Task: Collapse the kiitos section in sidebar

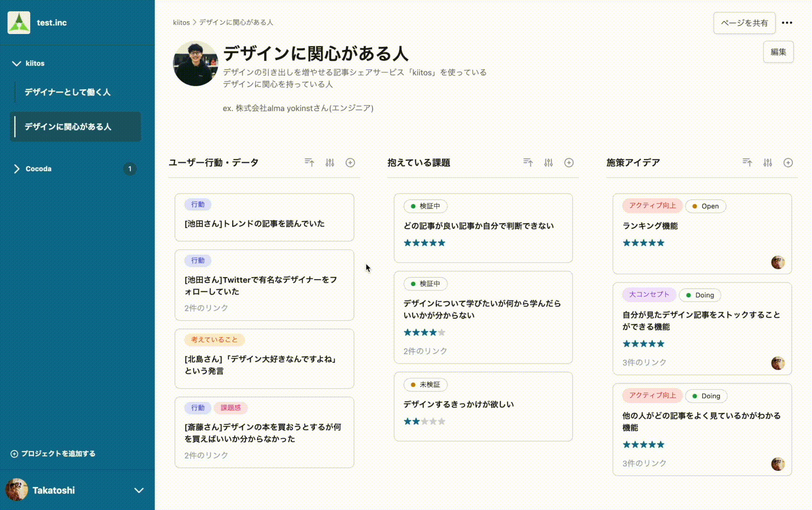Action: pyautogui.click(x=17, y=63)
